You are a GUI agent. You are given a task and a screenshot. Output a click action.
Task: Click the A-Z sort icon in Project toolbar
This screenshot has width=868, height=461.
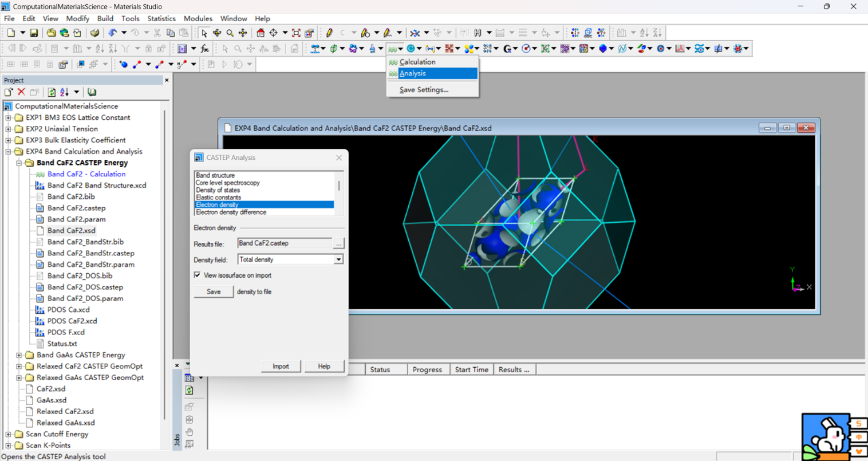(65, 92)
